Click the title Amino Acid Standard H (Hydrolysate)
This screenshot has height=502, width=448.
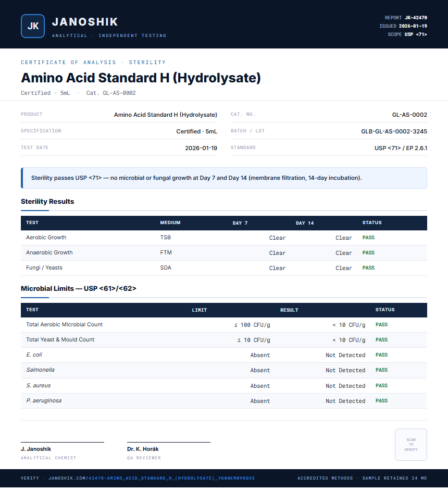pos(141,78)
